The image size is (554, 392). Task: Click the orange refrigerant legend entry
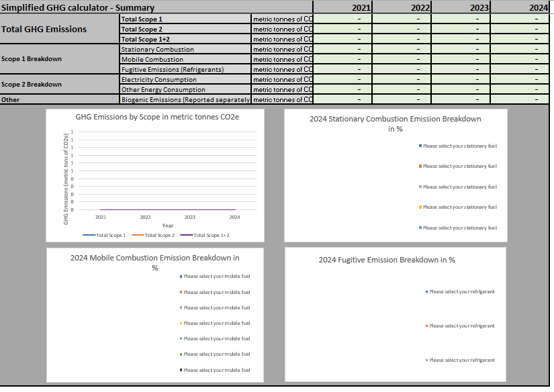tap(461, 326)
